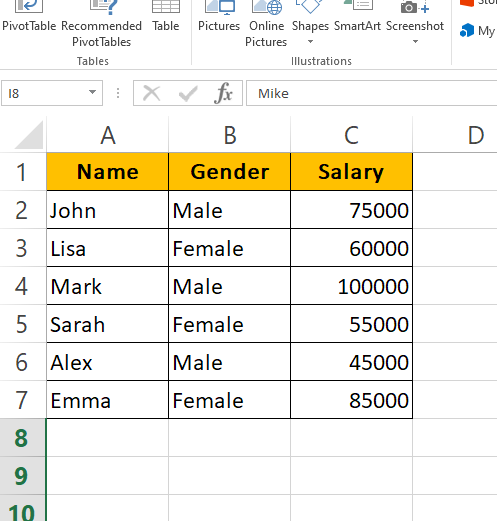Insert a Table from the ribbon
Viewport: 497px width, 521px height.
pos(166,17)
